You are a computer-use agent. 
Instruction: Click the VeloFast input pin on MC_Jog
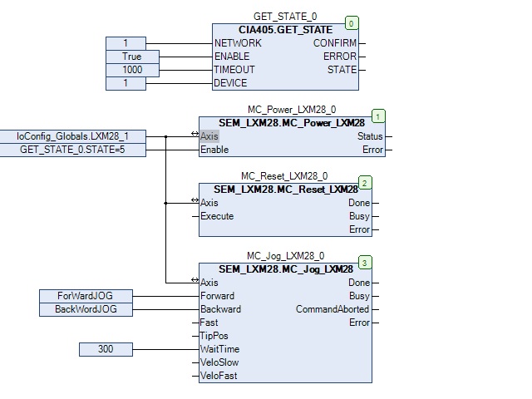click(x=220, y=376)
